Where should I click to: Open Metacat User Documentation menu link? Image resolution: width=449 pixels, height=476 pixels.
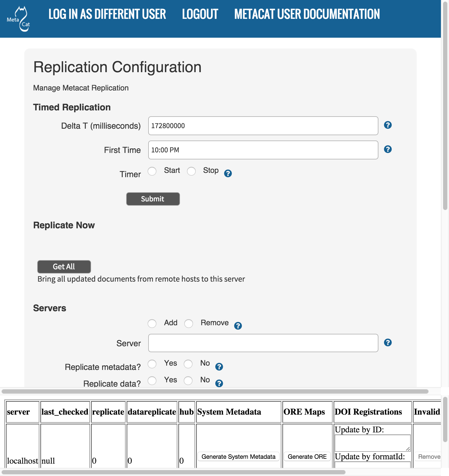pos(307,14)
